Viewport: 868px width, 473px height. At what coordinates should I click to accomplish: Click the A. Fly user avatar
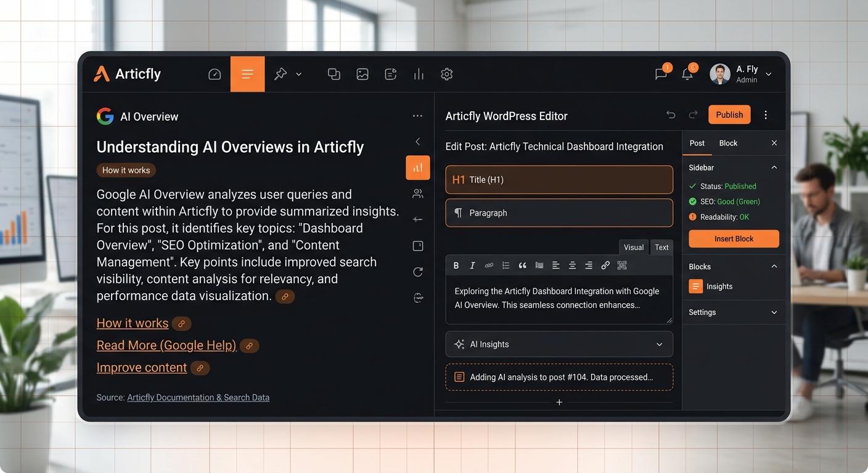tap(720, 74)
